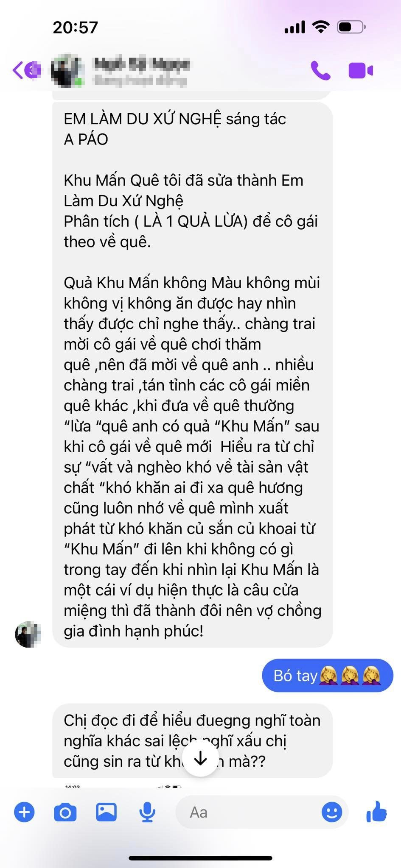
Task: Send a thumbs-up like
Action: click(x=376, y=812)
